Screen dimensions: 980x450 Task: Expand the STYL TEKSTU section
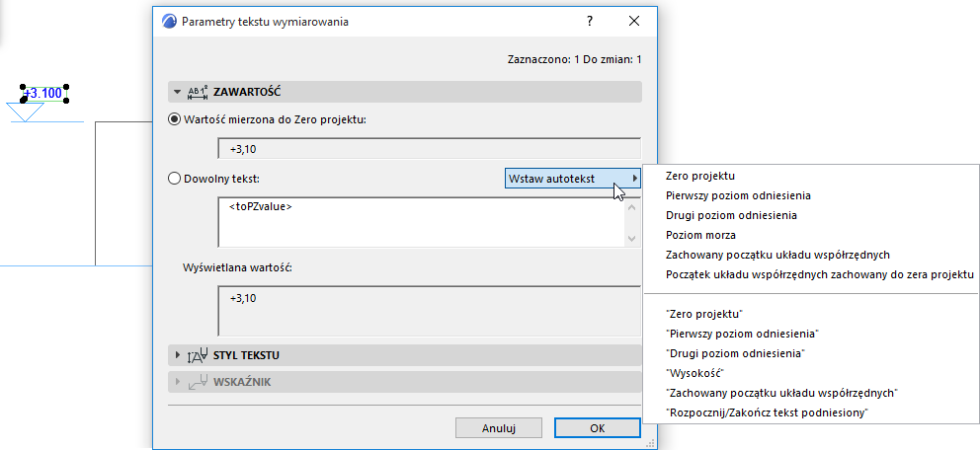(177, 355)
